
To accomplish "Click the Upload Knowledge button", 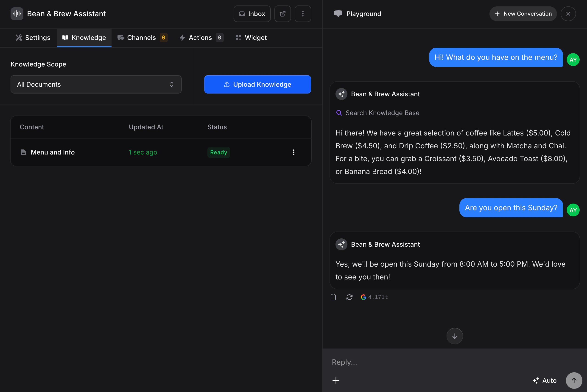I will click(257, 85).
